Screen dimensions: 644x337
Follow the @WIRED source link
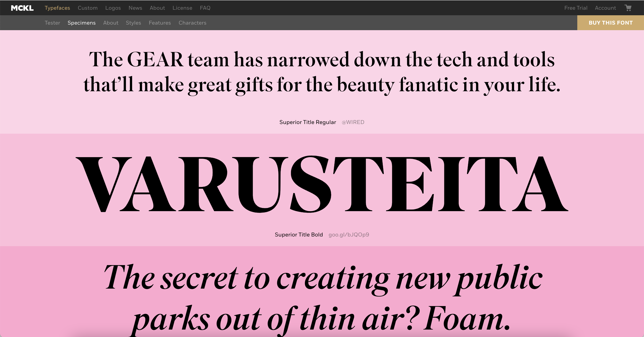pos(353,122)
